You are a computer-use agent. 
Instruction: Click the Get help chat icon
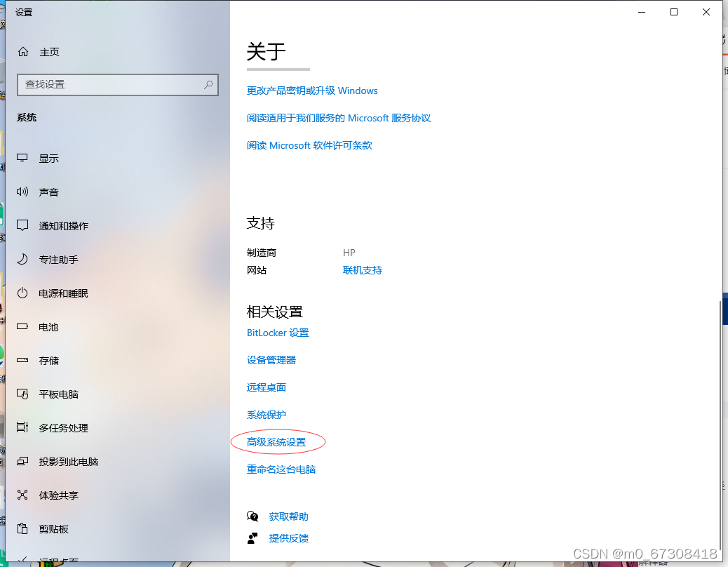252,516
